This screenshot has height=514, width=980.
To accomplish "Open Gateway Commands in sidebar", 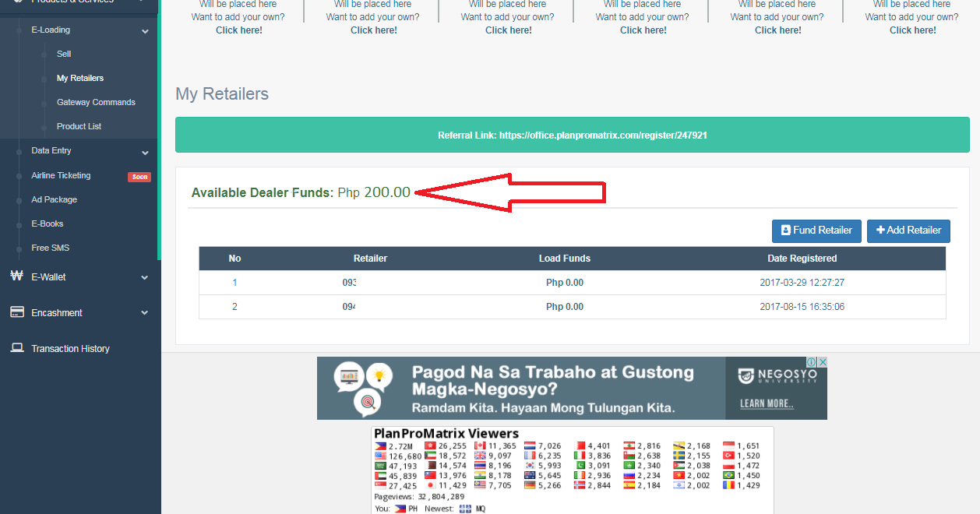I will click(96, 102).
